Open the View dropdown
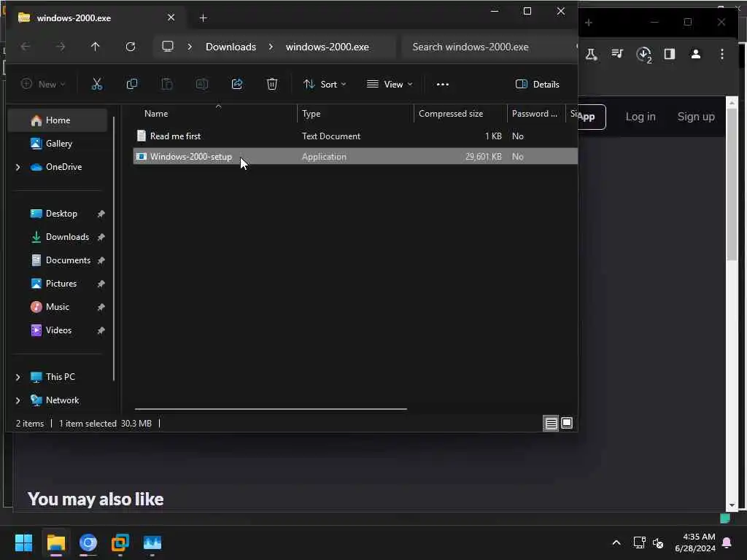Viewport: 747px width, 560px height. click(x=390, y=85)
